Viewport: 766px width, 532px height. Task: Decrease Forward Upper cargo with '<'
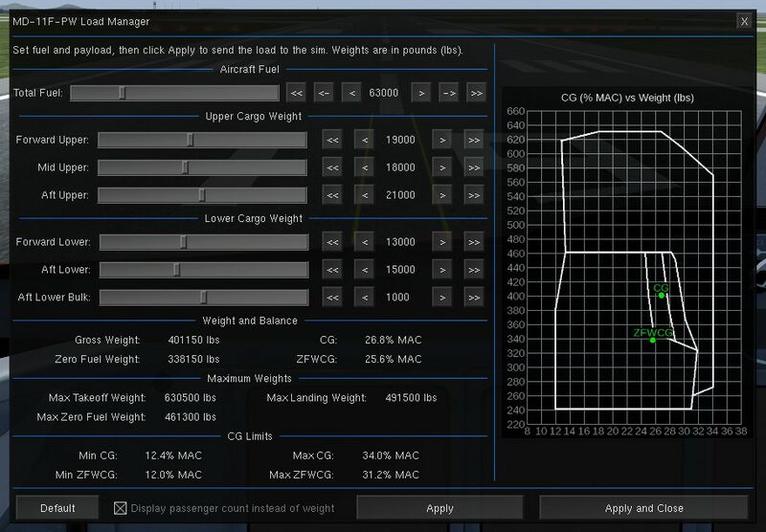(x=365, y=140)
